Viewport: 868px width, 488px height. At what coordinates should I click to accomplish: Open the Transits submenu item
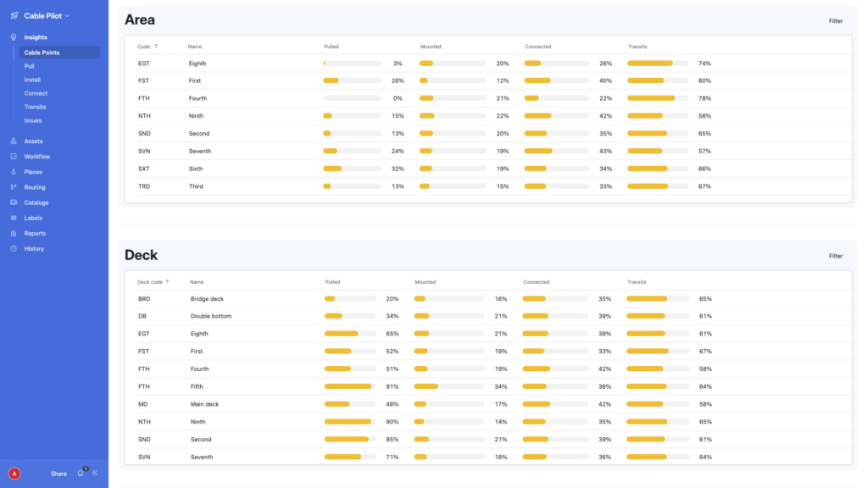[x=35, y=107]
